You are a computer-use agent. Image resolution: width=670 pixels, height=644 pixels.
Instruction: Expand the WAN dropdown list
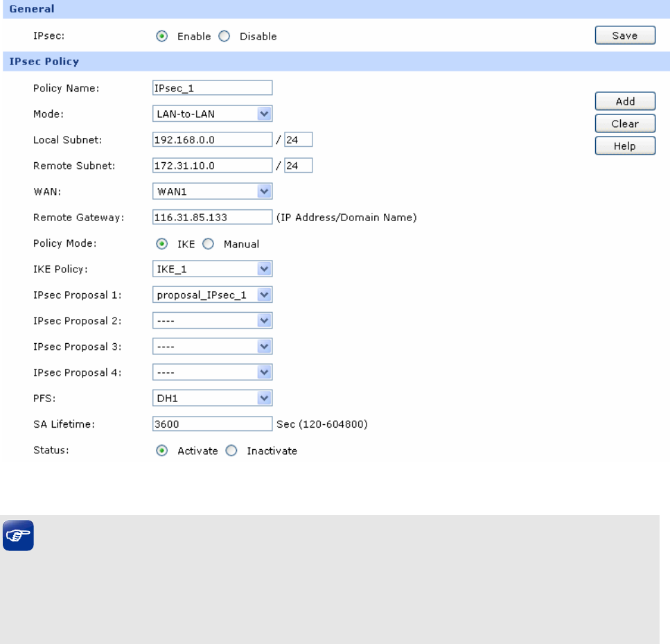(212, 191)
